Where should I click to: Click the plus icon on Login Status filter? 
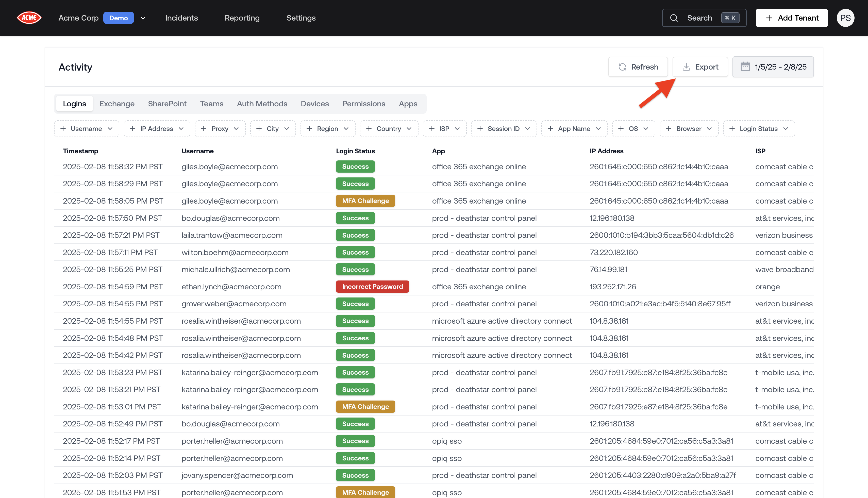(732, 129)
